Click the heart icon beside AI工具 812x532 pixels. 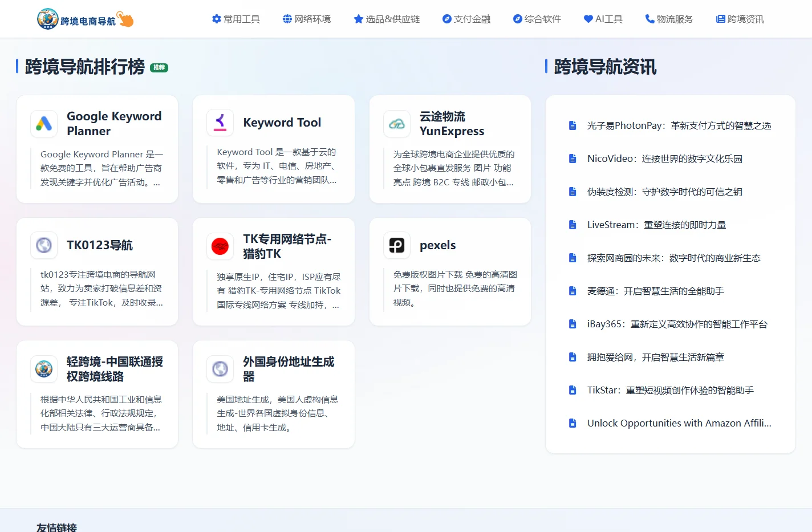coord(588,19)
